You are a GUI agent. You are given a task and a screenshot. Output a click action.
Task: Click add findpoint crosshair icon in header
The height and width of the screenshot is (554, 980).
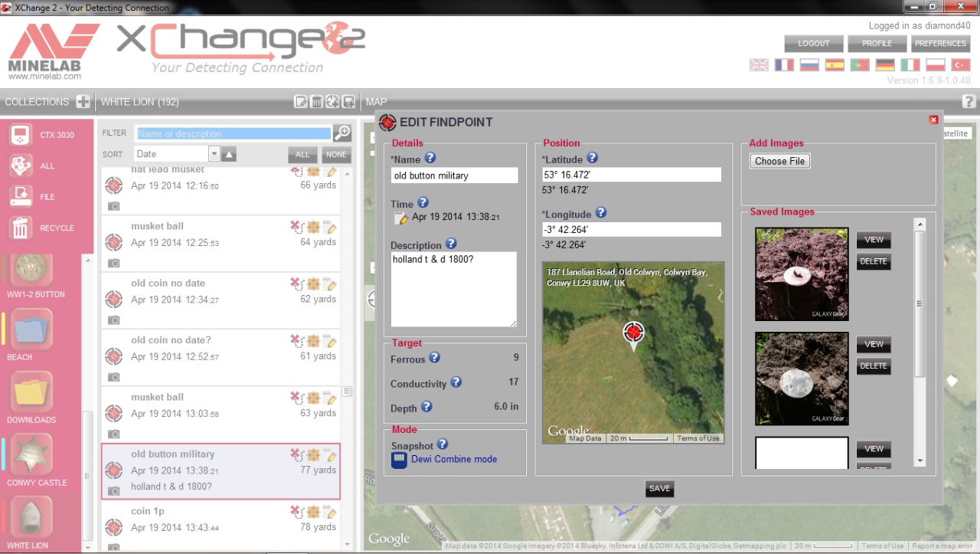tap(332, 102)
